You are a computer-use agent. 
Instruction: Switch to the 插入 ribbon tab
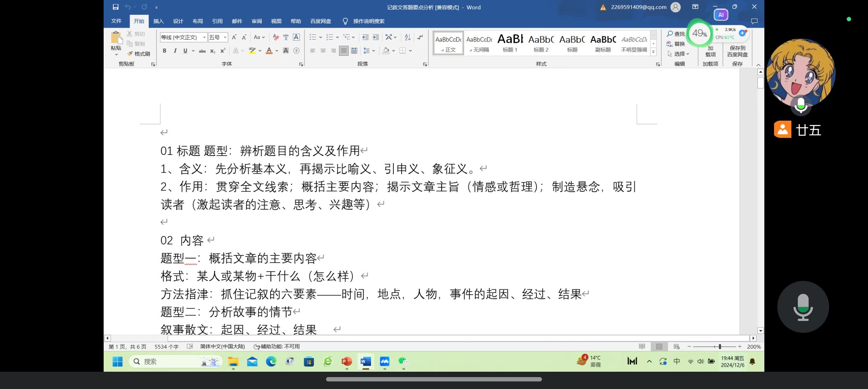click(158, 21)
